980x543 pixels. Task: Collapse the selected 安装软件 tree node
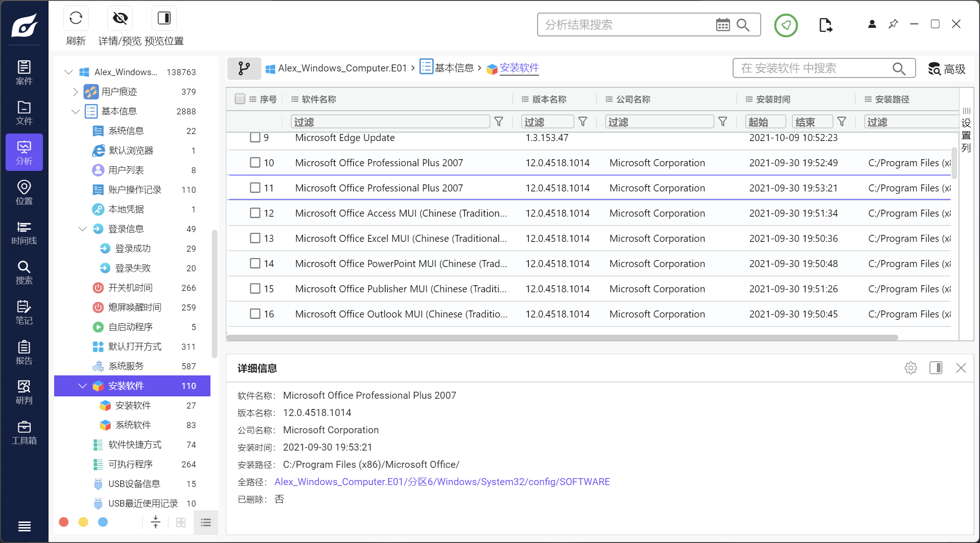coord(83,386)
